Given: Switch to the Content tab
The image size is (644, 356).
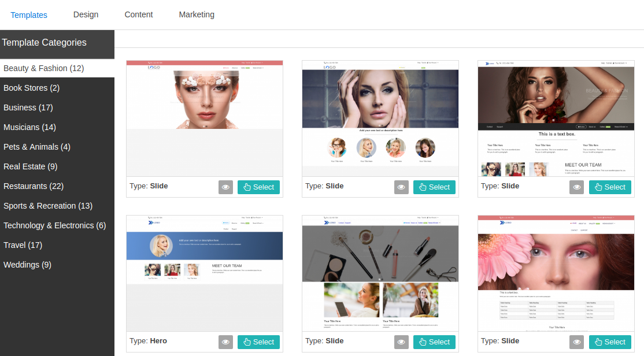Looking at the screenshot, I should 139,14.
